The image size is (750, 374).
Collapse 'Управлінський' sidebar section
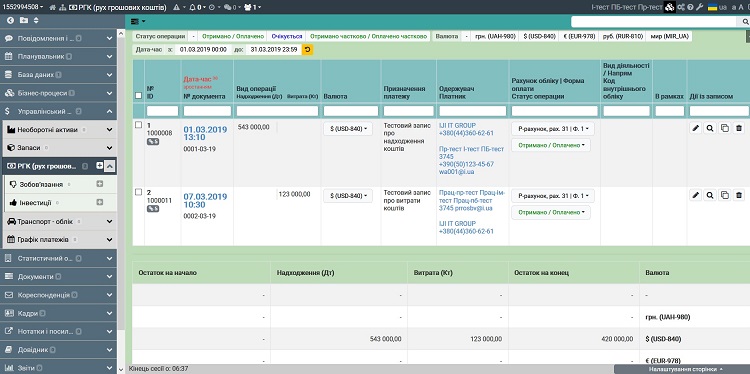58,111
